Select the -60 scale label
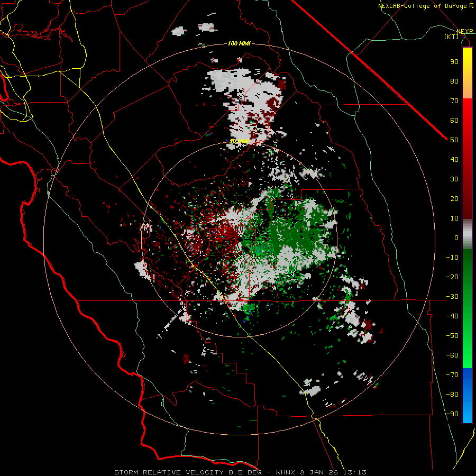476x476 pixels. [x=452, y=355]
